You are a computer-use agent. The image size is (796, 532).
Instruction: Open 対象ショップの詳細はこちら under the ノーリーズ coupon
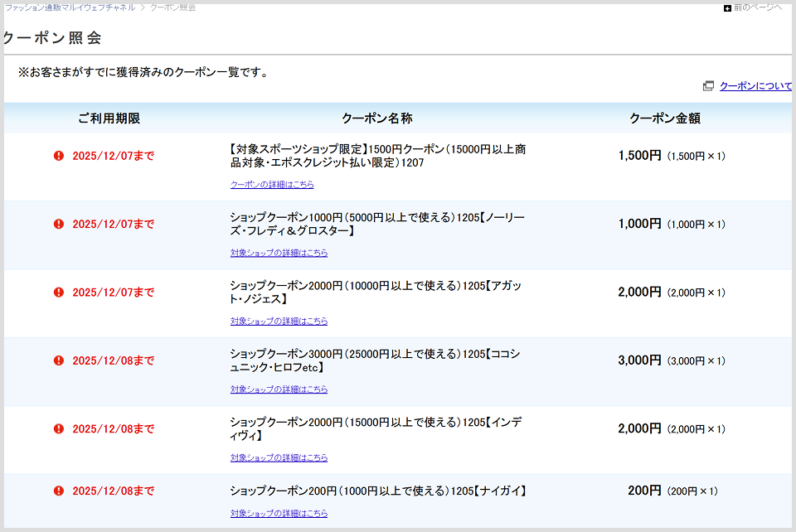(279, 253)
